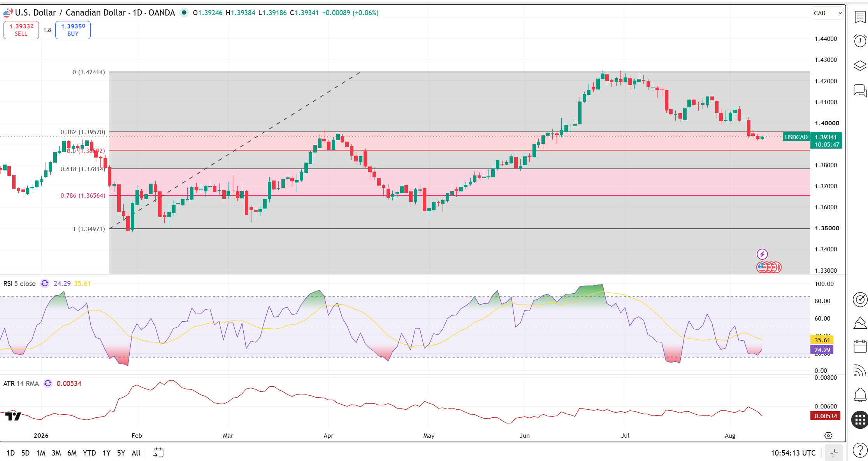Click the 1.8 spread value
The width and height of the screenshot is (868, 461).
[47, 30]
